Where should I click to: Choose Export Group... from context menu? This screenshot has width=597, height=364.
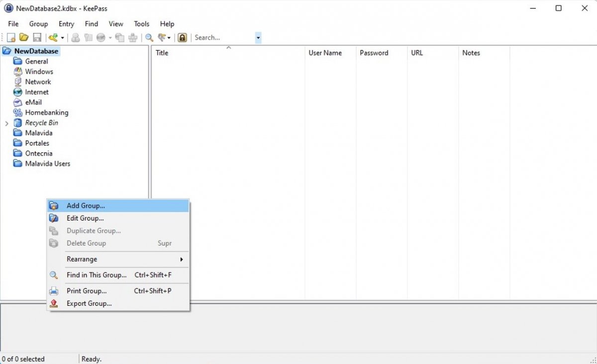118,303
